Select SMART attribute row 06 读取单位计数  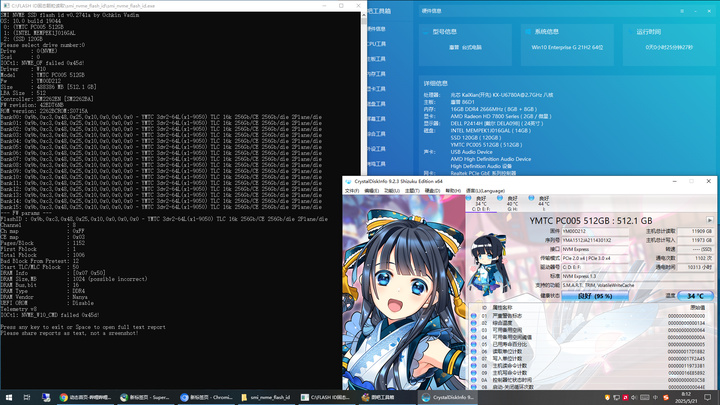[591, 352]
